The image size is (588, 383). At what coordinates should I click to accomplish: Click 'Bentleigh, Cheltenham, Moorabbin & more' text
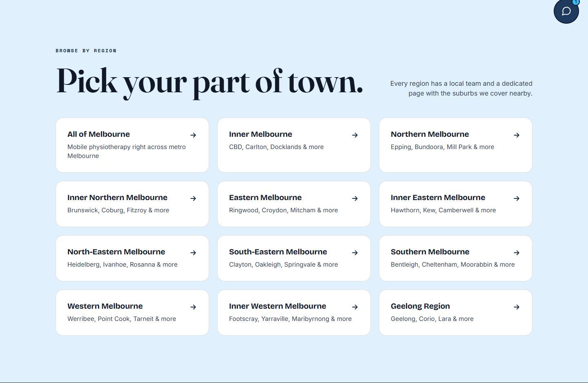pyautogui.click(x=452, y=265)
